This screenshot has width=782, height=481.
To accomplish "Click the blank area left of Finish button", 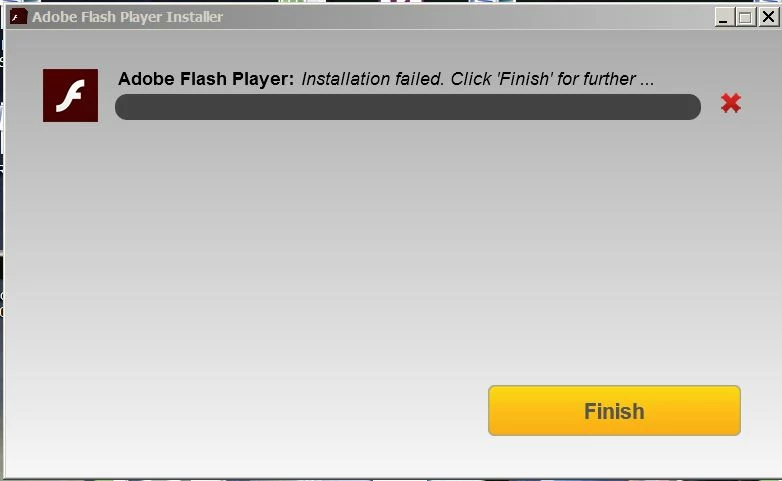I will point(249,410).
